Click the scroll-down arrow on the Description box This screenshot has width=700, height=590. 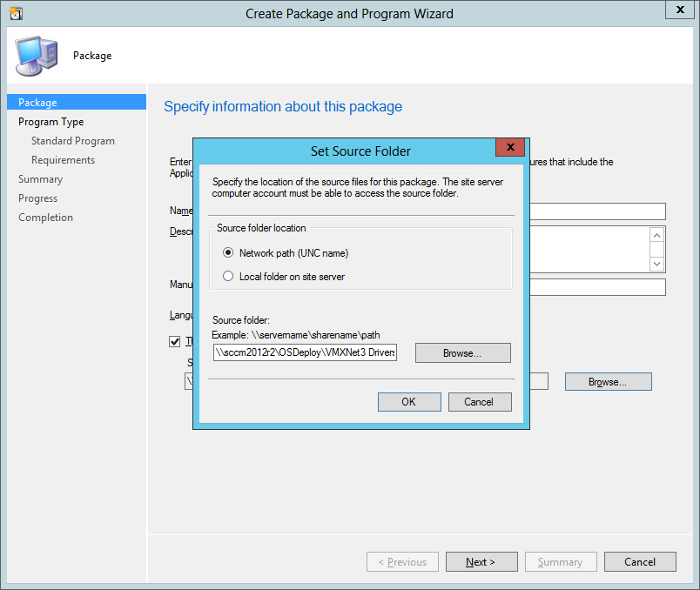tap(656, 263)
